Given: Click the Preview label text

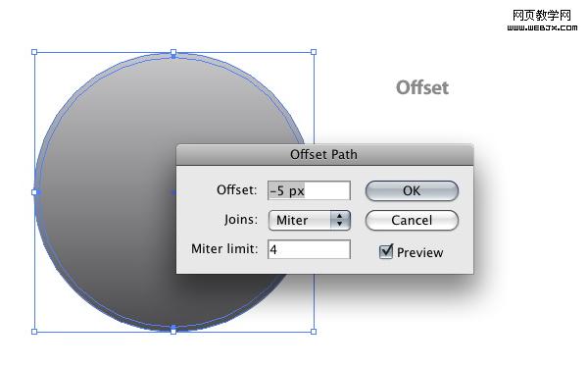Looking at the screenshot, I should click(420, 253).
